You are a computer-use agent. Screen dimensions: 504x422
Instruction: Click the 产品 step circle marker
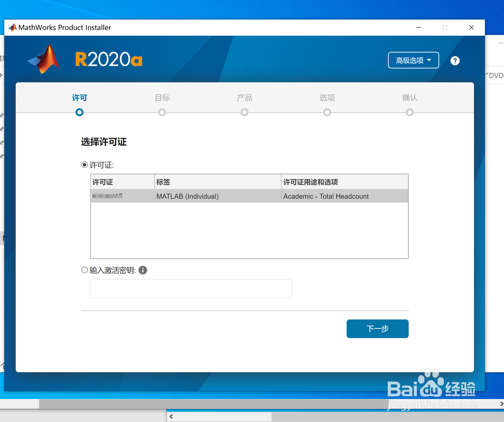tap(244, 112)
